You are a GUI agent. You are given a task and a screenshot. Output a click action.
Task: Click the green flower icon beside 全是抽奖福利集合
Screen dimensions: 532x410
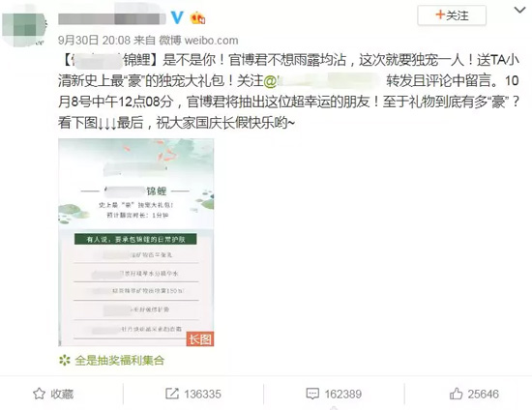pos(65,360)
